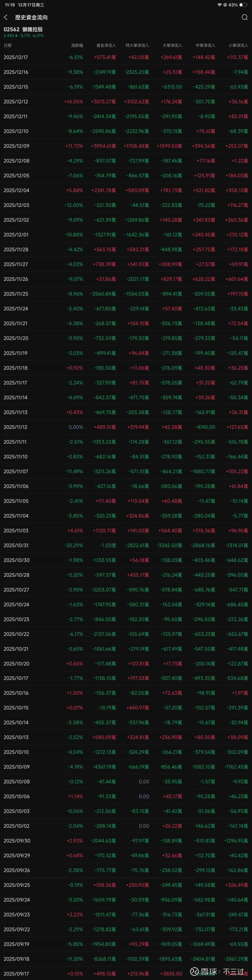Tap the back arrow icon
The width and height of the screenshot is (252, 980).
coord(6,18)
